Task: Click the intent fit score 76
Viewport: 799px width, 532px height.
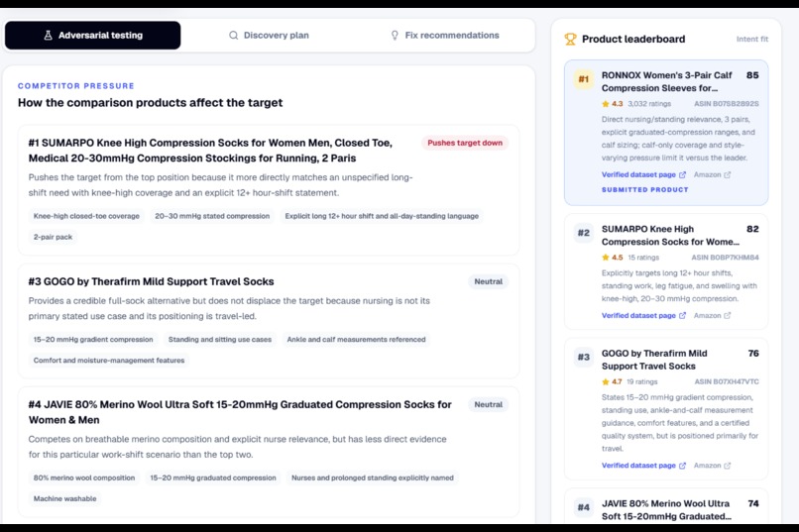Action: coord(753,354)
